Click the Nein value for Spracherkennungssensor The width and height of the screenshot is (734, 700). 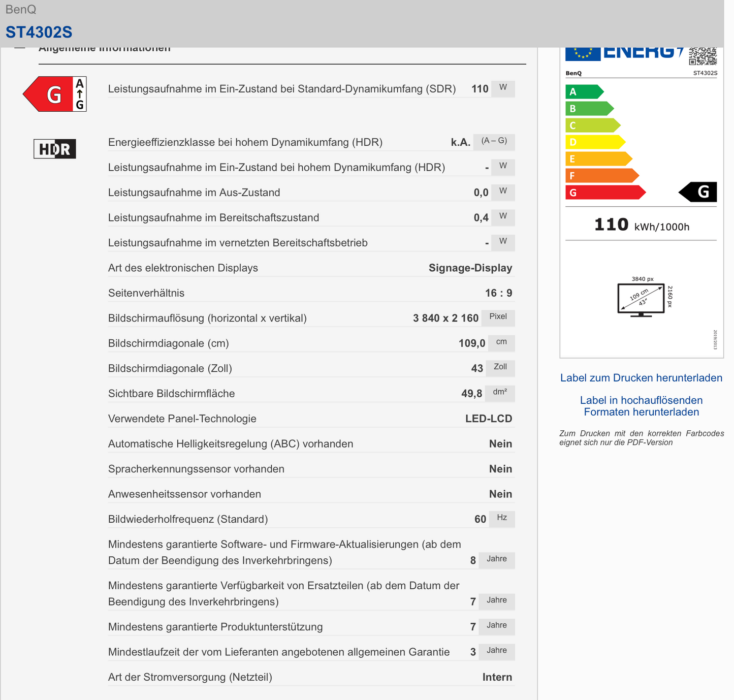pos(500,469)
